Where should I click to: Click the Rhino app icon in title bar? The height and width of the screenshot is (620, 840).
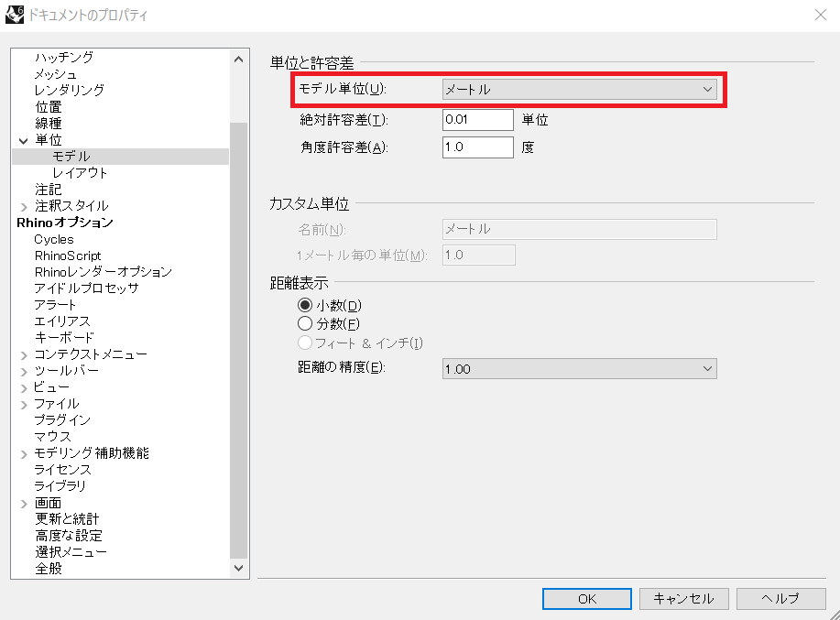(15, 15)
